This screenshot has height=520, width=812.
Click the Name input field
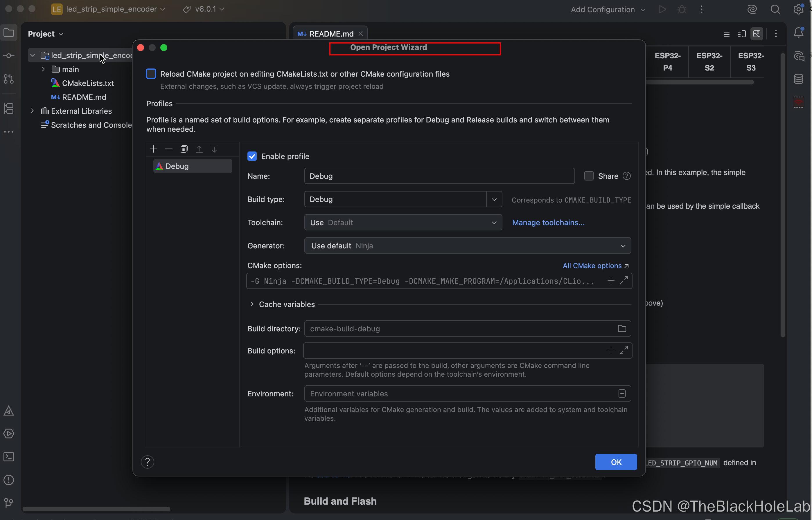coord(439,176)
